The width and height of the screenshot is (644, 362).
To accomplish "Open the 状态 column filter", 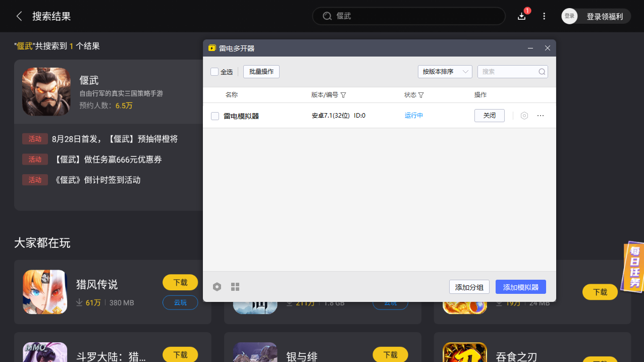I will (422, 95).
